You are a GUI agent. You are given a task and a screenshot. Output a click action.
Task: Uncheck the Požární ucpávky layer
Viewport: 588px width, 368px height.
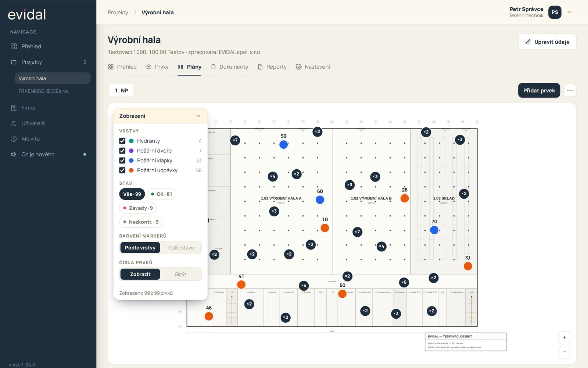tap(122, 170)
